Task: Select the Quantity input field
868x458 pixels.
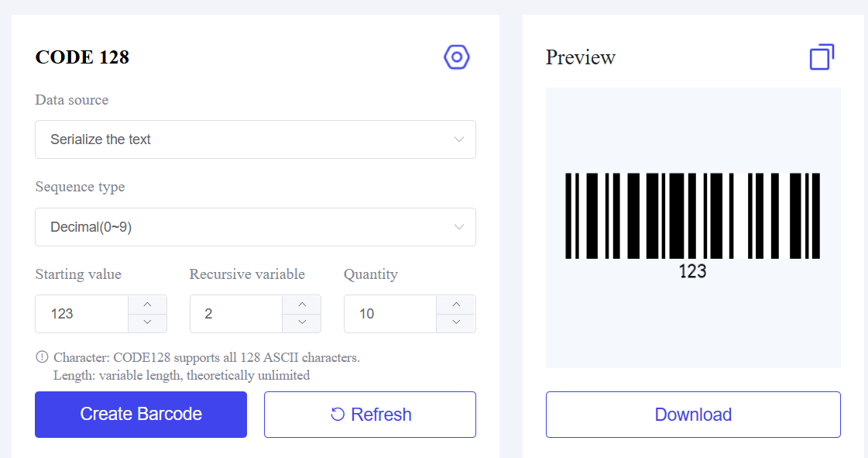Action: [390, 314]
